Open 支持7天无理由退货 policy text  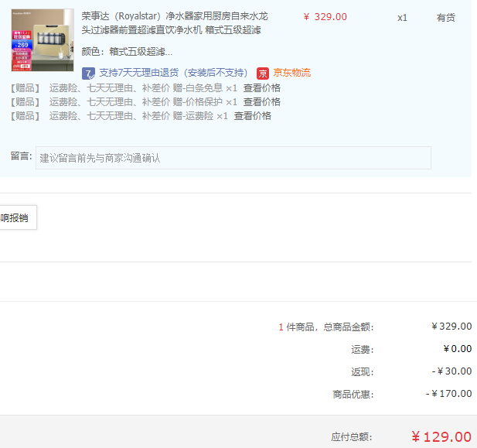(173, 73)
